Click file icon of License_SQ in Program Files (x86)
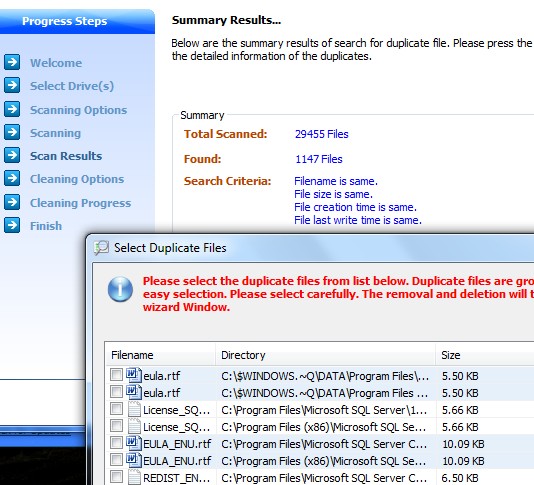The width and height of the screenshot is (534, 485). (x=134, y=426)
